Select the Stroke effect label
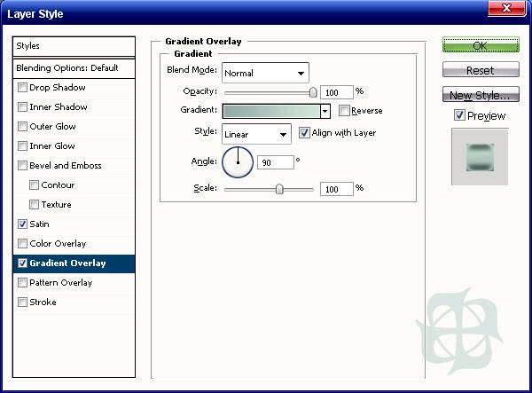 [43, 303]
